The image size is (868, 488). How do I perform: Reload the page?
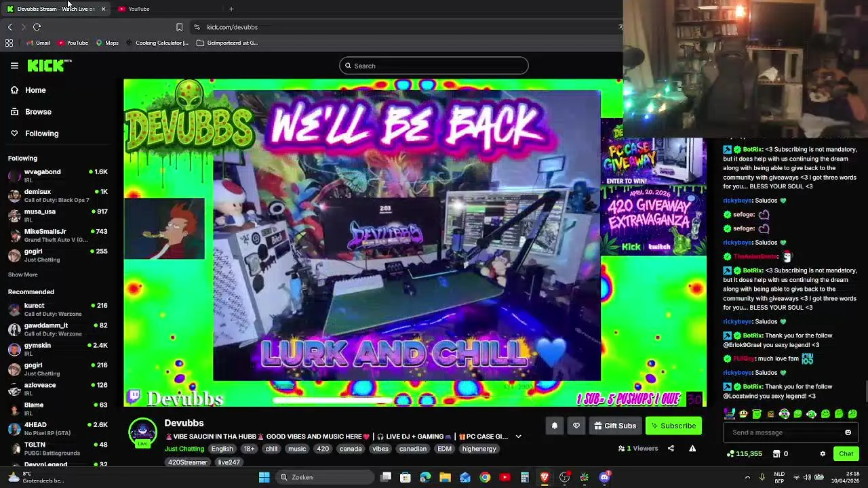point(37,27)
